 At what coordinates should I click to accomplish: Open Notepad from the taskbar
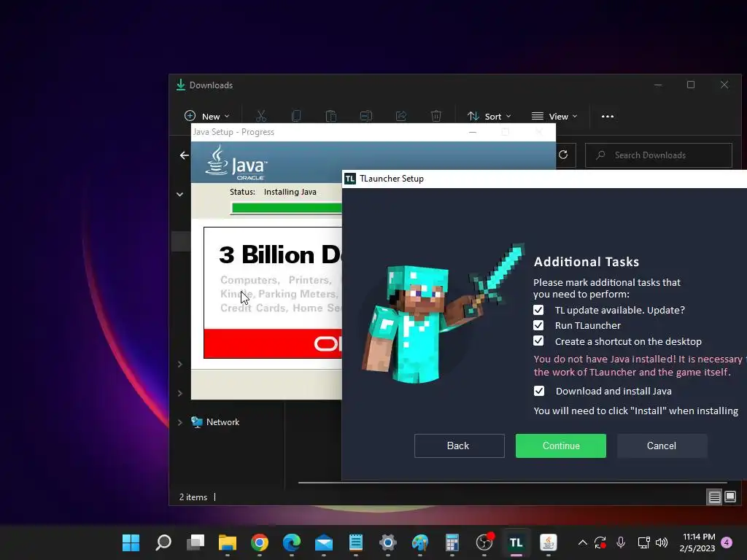tap(356, 542)
